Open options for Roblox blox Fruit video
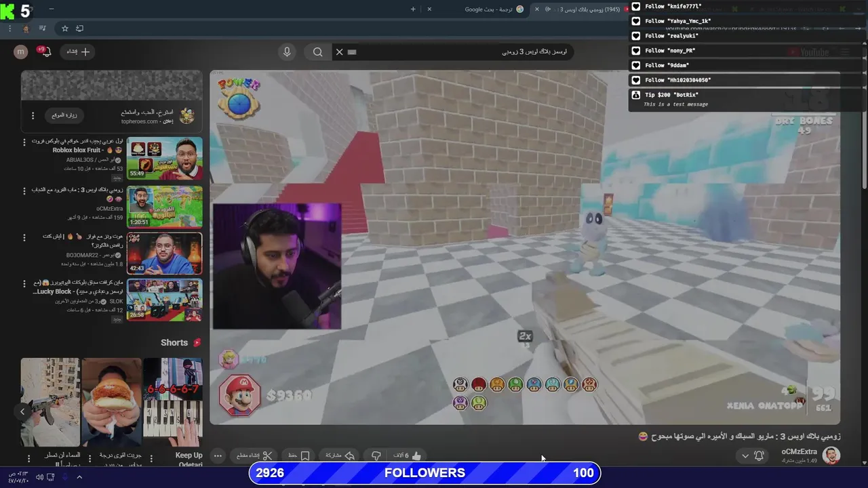 click(24, 142)
